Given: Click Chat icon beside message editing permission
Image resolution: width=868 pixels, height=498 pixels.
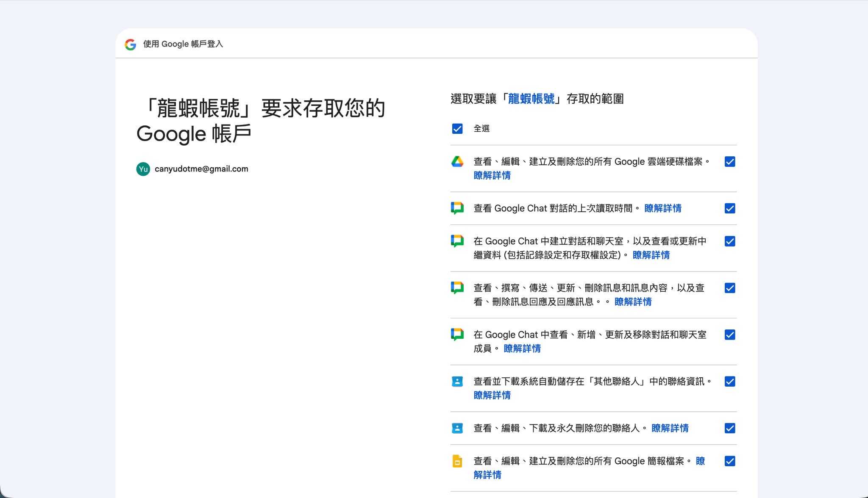Looking at the screenshot, I should 457,288.
